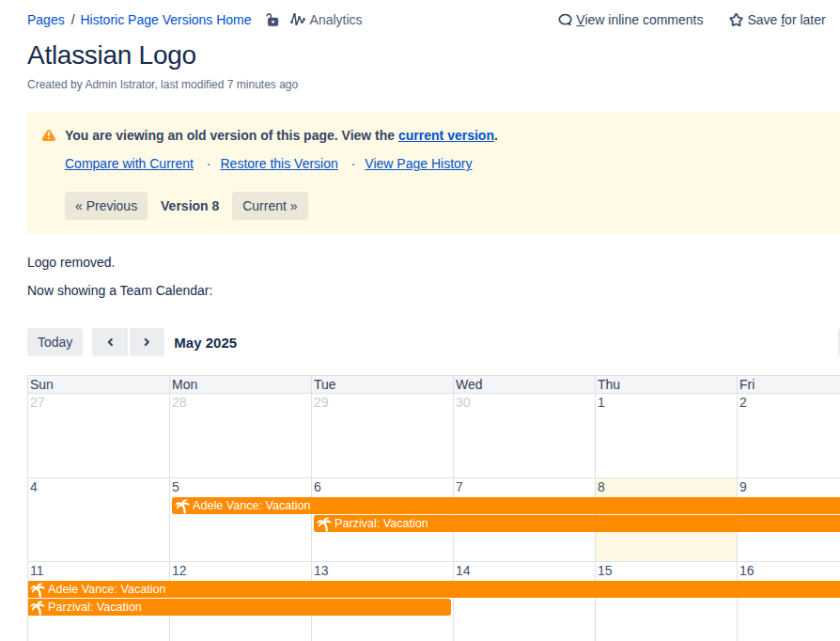Open View Page History link
The height and width of the screenshot is (641, 840).
pos(418,164)
